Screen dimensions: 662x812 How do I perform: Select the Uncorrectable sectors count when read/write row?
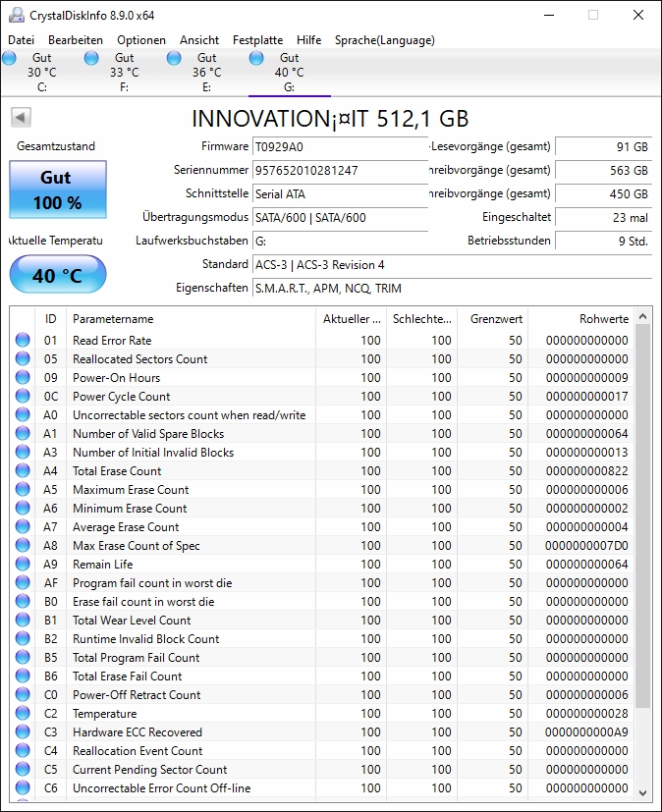coord(322,414)
